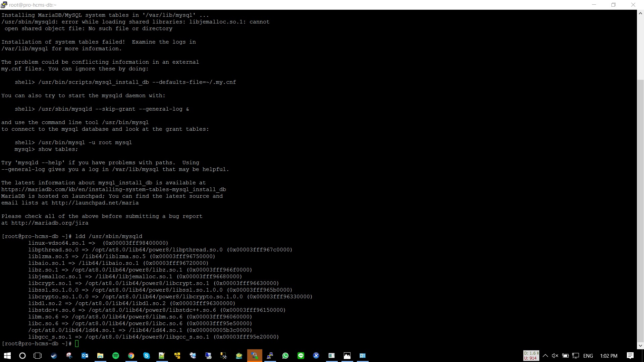Click the 1:02 PM clock
Viewport: 644px width, 362px height.
click(608, 356)
